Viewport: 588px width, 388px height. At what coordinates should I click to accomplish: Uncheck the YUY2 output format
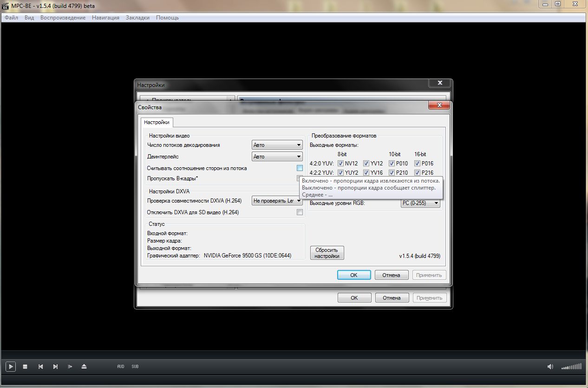coord(340,173)
